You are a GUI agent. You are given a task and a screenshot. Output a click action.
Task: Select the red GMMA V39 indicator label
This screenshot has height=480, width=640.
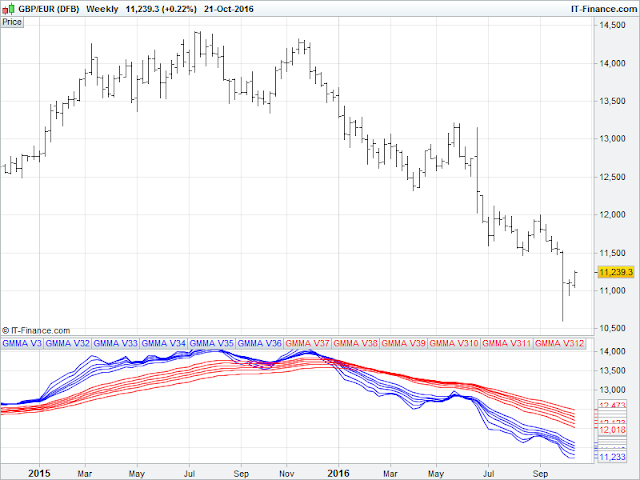coord(404,344)
